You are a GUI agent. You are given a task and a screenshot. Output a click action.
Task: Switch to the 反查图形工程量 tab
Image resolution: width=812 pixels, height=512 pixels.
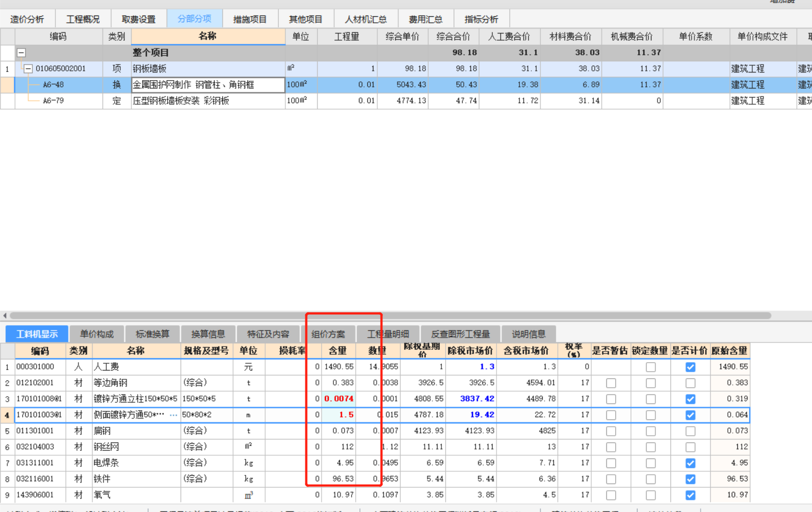point(460,334)
